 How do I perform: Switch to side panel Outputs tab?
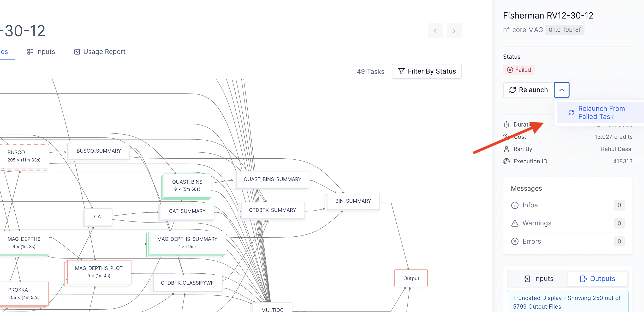pos(597,279)
